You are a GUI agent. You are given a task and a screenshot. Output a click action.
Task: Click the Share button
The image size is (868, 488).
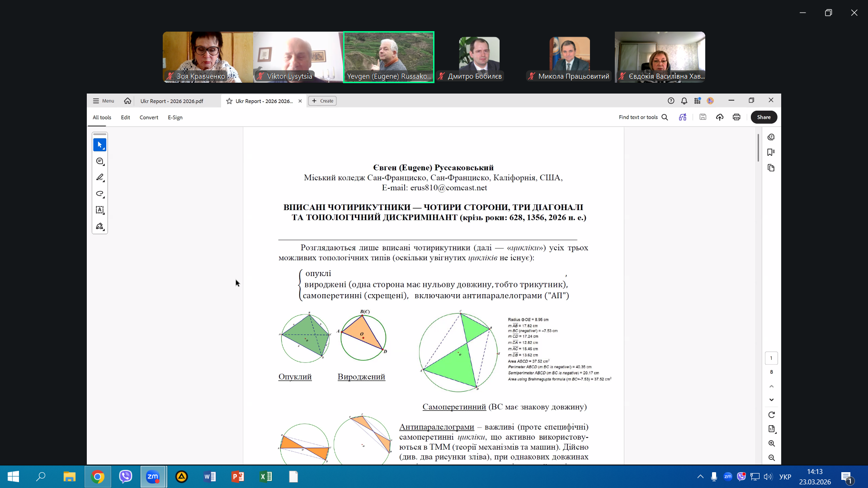764,117
